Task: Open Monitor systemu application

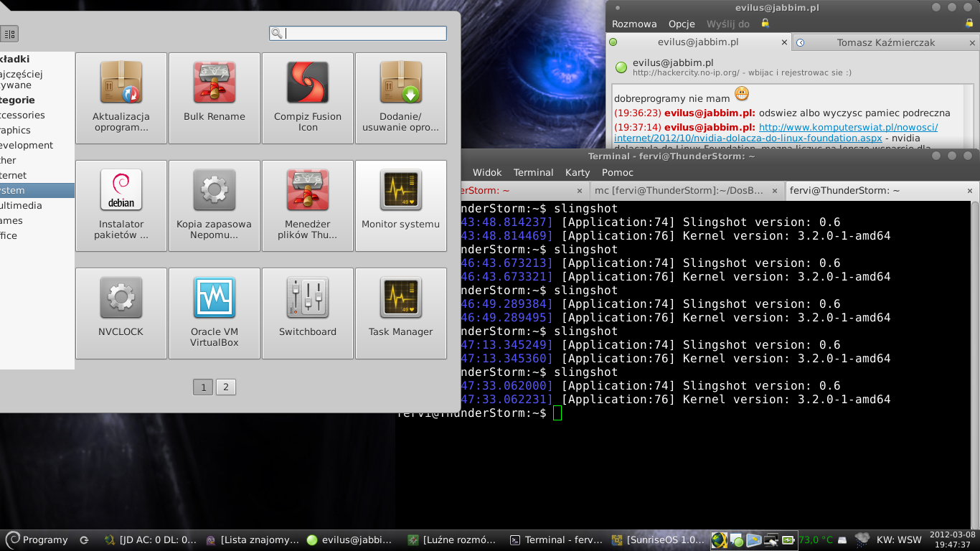Action: tap(400, 205)
